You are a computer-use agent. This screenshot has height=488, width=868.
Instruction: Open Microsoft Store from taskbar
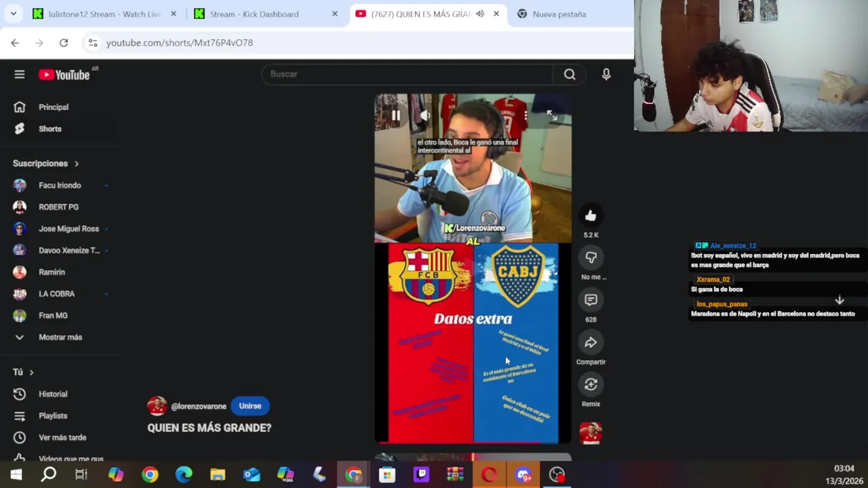pyautogui.click(x=387, y=474)
